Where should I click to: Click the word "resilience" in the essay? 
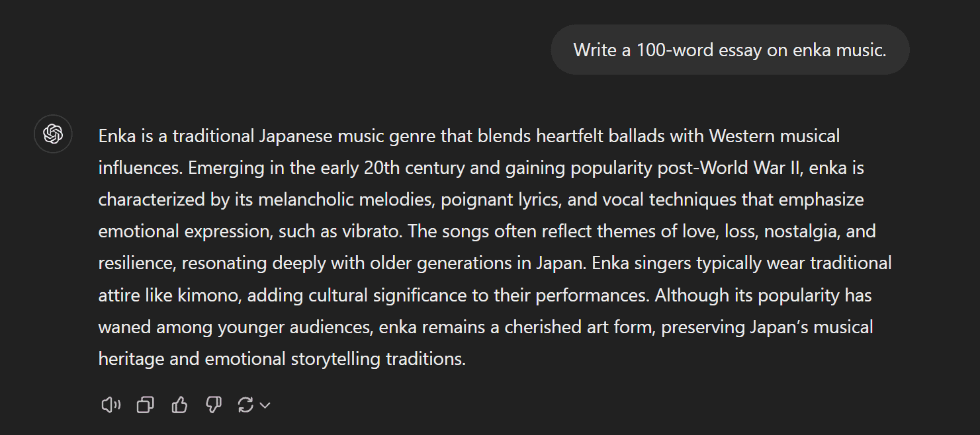click(135, 263)
